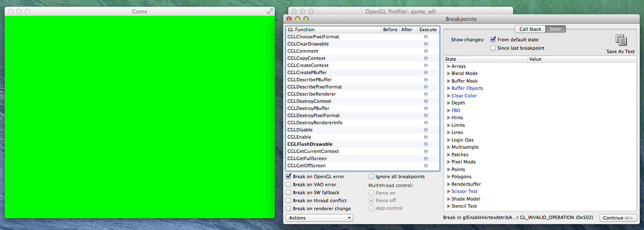The image size is (644, 230).
Task: Click execute dot for CGLCreateContext
Action: coord(426,65)
